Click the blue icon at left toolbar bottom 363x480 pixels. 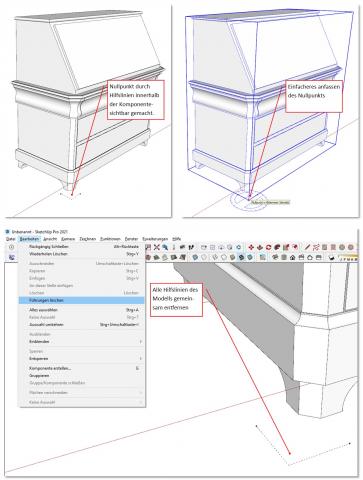tap(11, 257)
